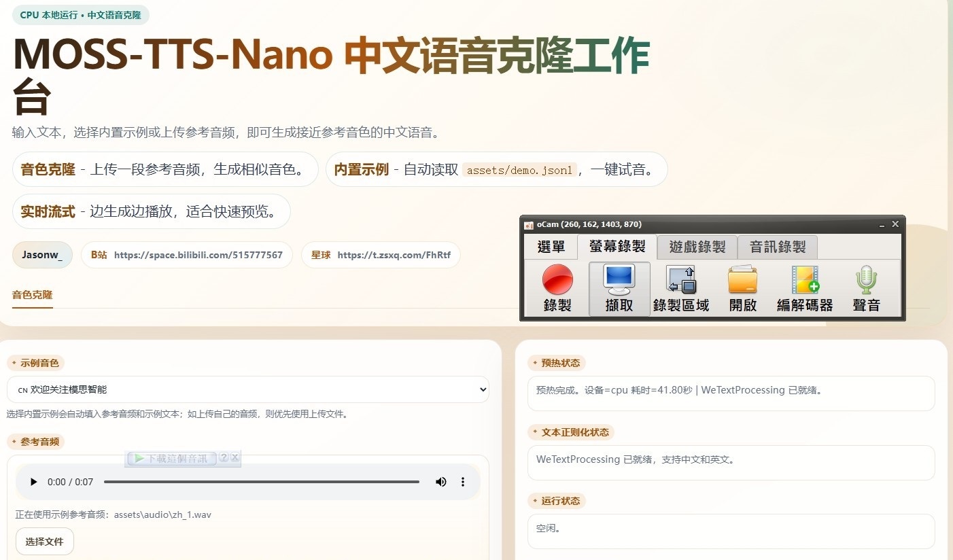Open the audio player's three-dot options menu
The height and width of the screenshot is (560, 953).
point(463,482)
